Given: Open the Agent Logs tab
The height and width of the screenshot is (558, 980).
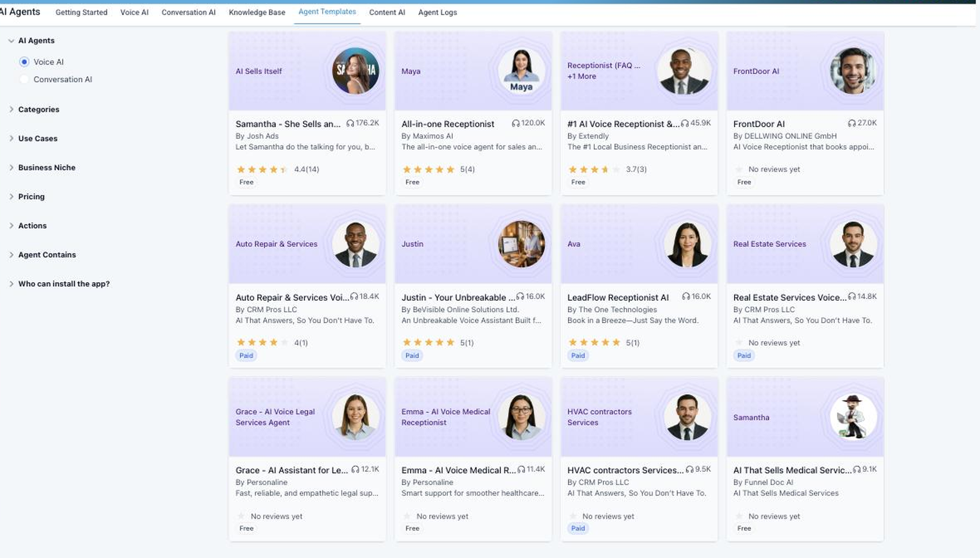Looking at the screenshot, I should [438, 12].
